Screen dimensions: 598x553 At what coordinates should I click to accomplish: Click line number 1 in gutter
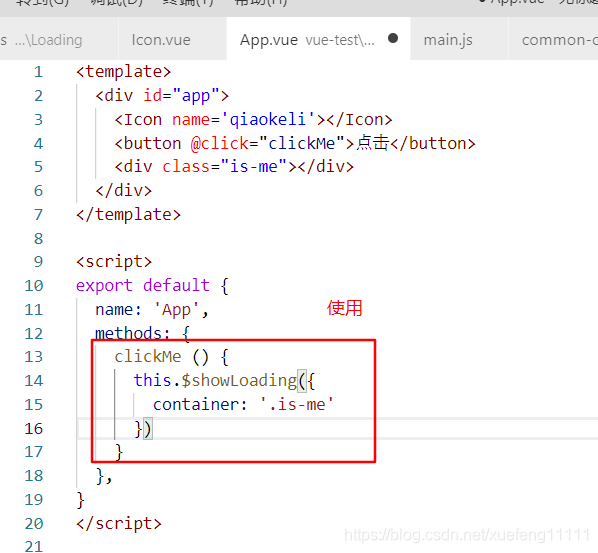tap(38, 72)
